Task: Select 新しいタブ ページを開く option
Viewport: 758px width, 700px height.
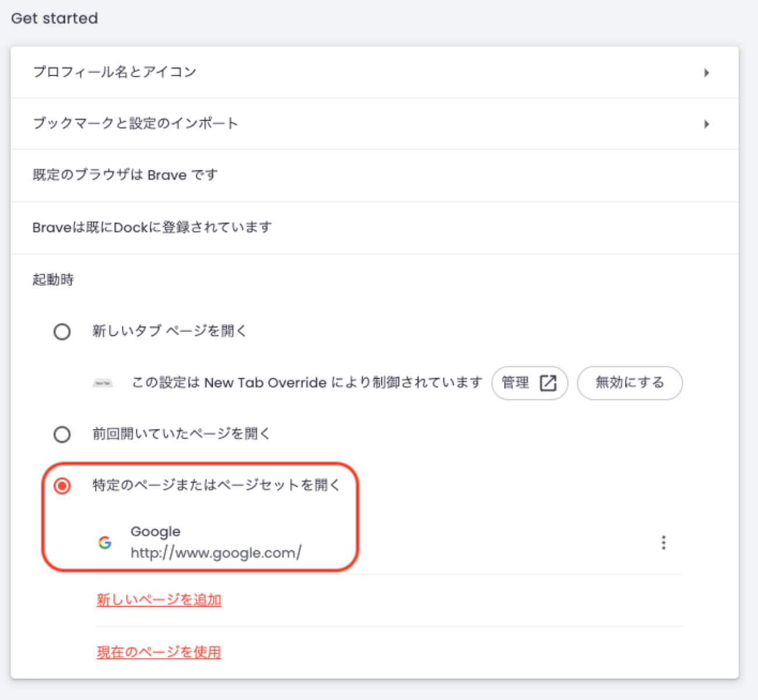Action: click(62, 331)
